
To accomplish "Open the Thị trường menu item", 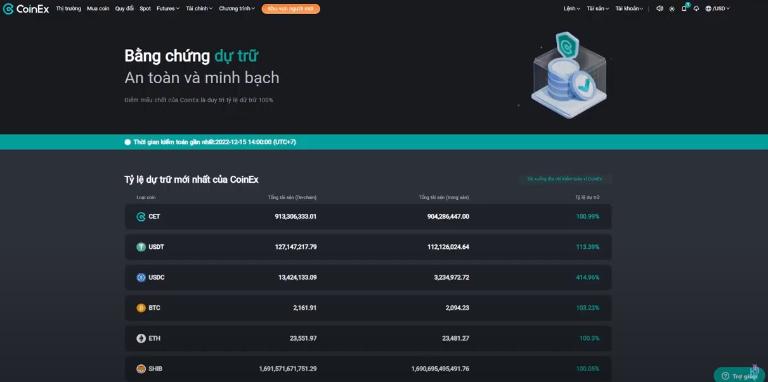I will [x=69, y=9].
